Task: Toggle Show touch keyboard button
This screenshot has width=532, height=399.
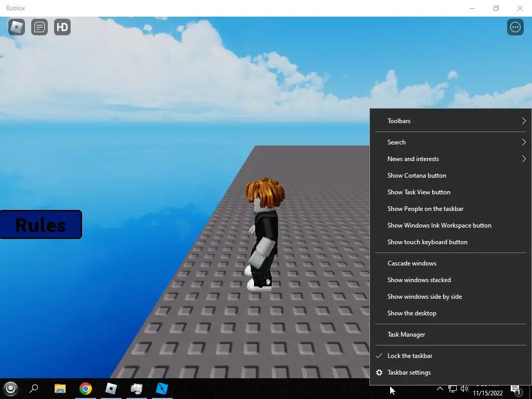Action: pyautogui.click(x=450, y=242)
